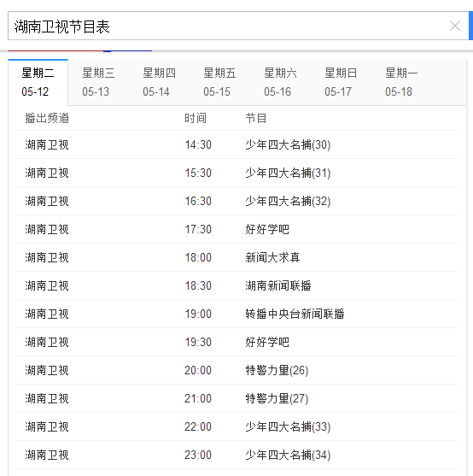Image resolution: width=473 pixels, height=476 pixels.
Task: Click the 18:30 time cell
Action: point(198,286)
